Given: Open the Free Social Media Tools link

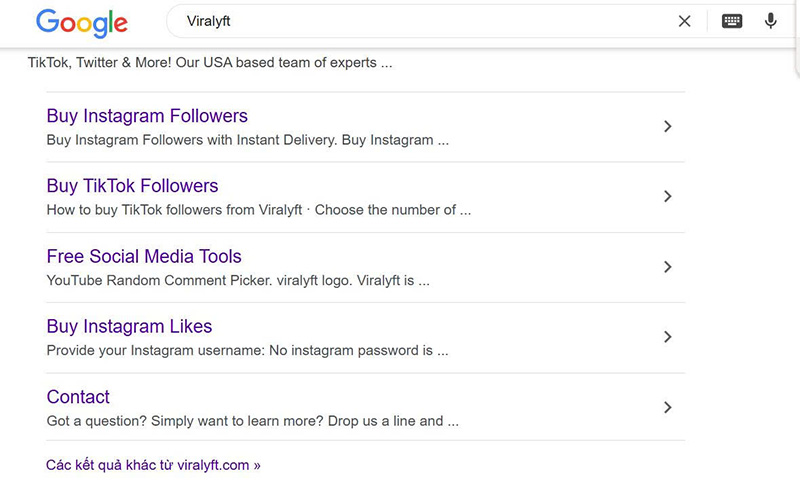Looking at the screenshot, I should coord(144,256).
